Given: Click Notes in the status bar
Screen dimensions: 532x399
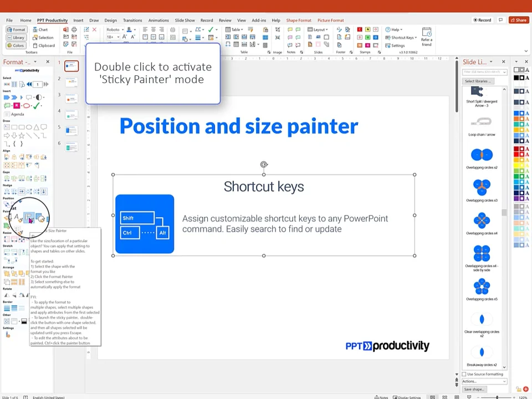Looking at the screenshot, I should [381, 397].
